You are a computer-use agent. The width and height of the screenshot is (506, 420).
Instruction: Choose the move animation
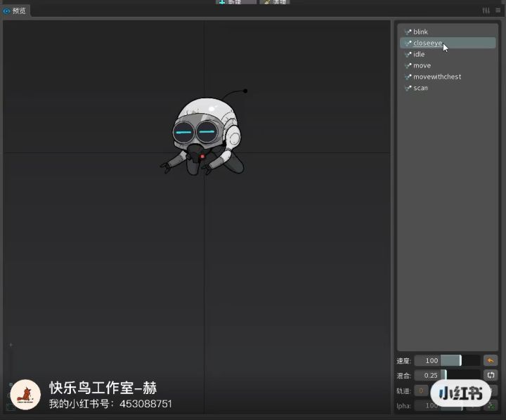pos(448,65)
